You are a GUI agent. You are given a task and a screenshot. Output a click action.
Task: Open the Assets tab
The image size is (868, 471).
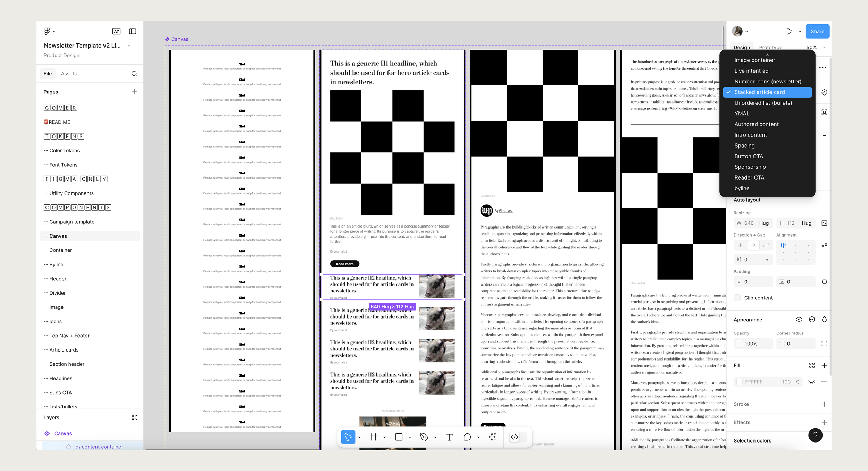point(69,74)
